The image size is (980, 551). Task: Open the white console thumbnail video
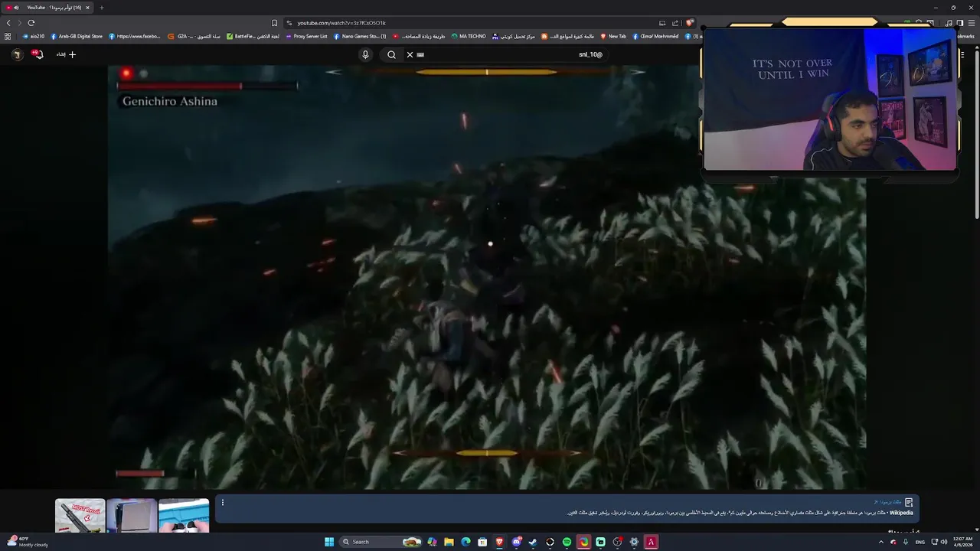coord(132,516)
